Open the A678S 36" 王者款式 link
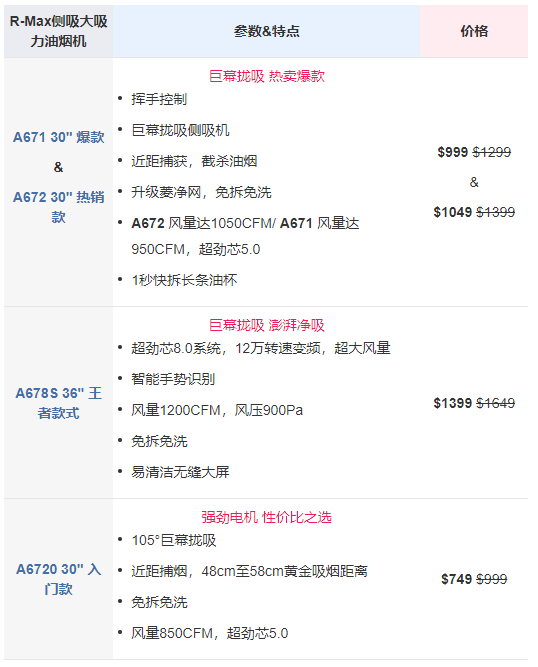Viewport: 538px width, 667px height. click(59, 403)
